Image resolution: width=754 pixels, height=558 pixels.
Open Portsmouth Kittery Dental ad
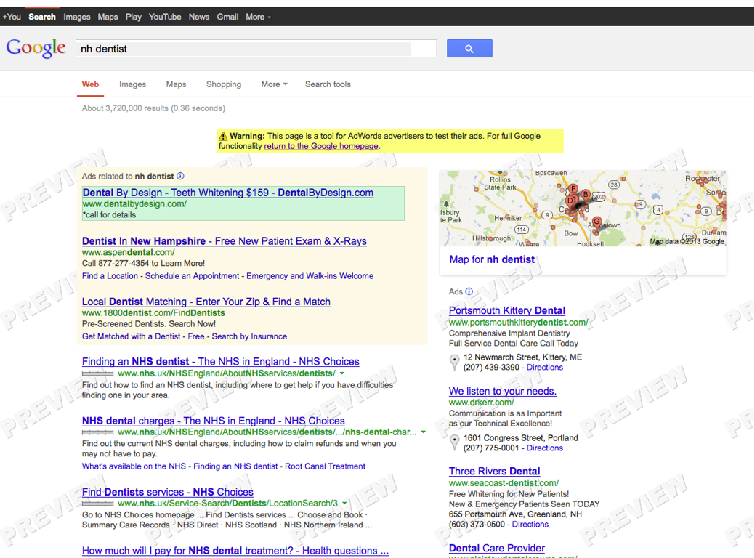[x=507, y=311]
